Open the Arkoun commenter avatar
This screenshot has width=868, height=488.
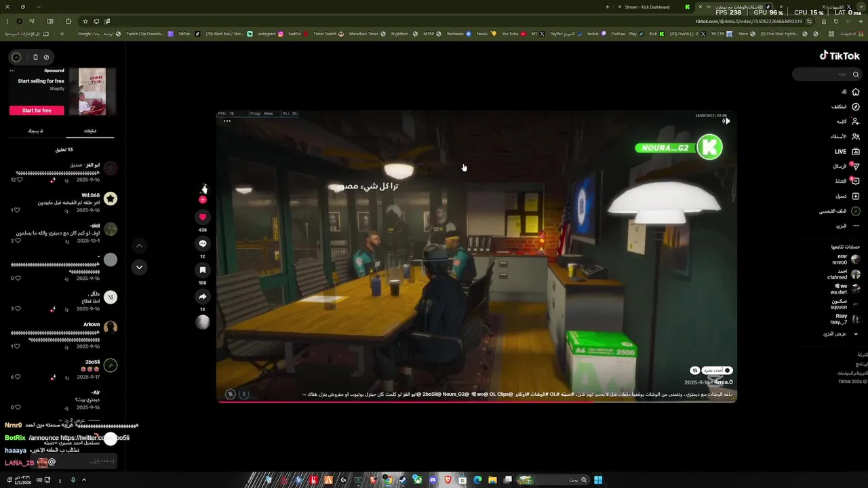tap(111, 327)
